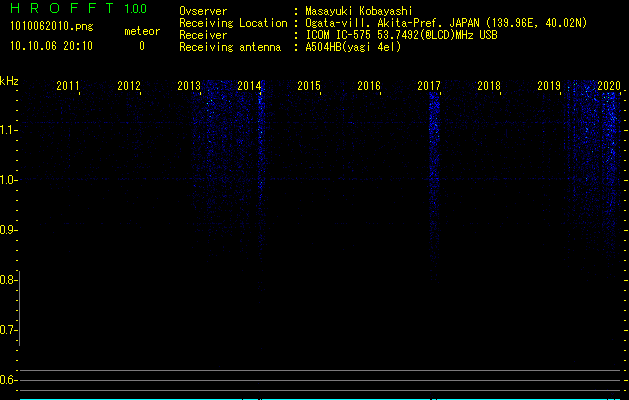Click the Receiving antenna label
Viewport: 629px width, 400px height.
pos(230,47)
